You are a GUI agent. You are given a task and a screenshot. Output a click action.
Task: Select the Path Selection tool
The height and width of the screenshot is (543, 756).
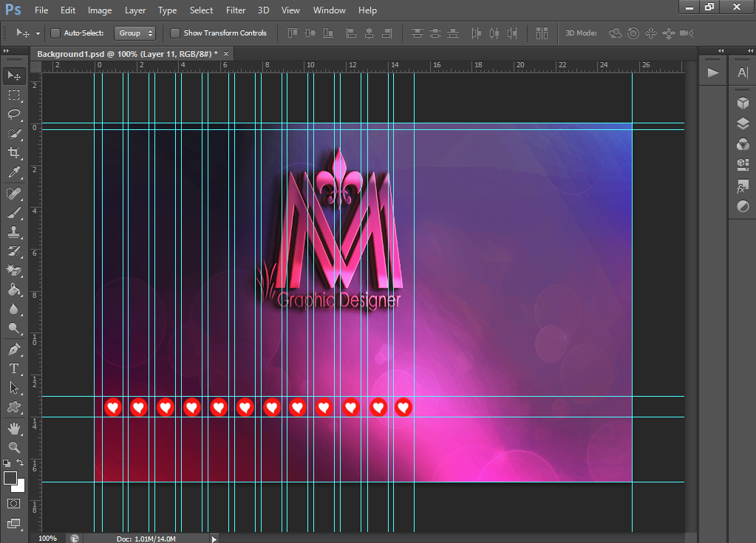pyautogui.click(x=14, y=387)
